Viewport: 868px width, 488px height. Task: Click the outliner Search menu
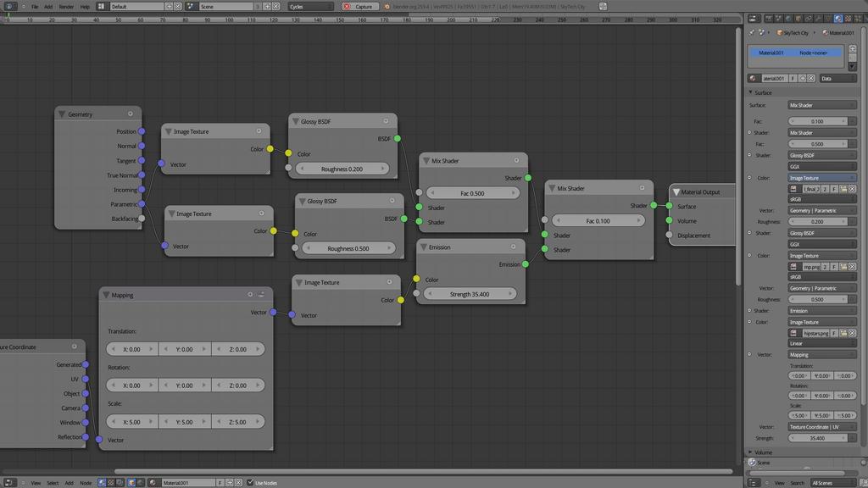pos(797,483)
